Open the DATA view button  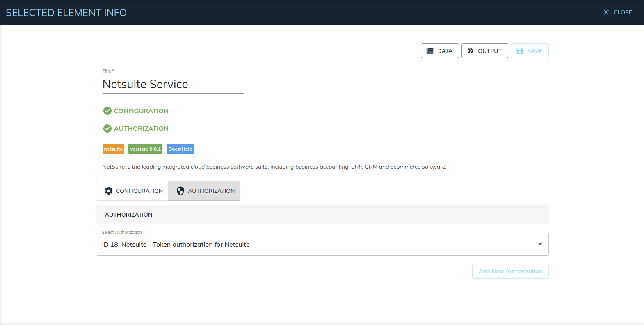(440, 51)
